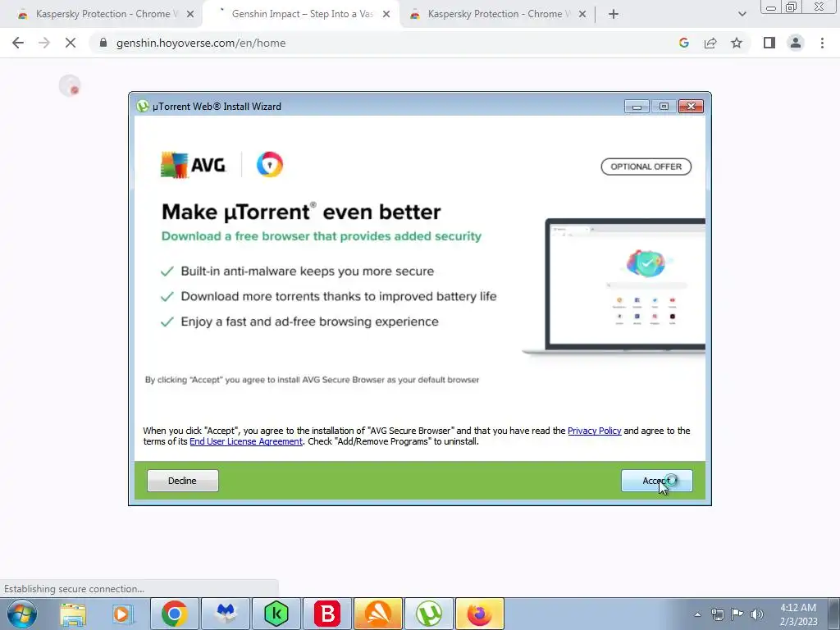
Task: View site security lock info
Action: coord(103,43)
